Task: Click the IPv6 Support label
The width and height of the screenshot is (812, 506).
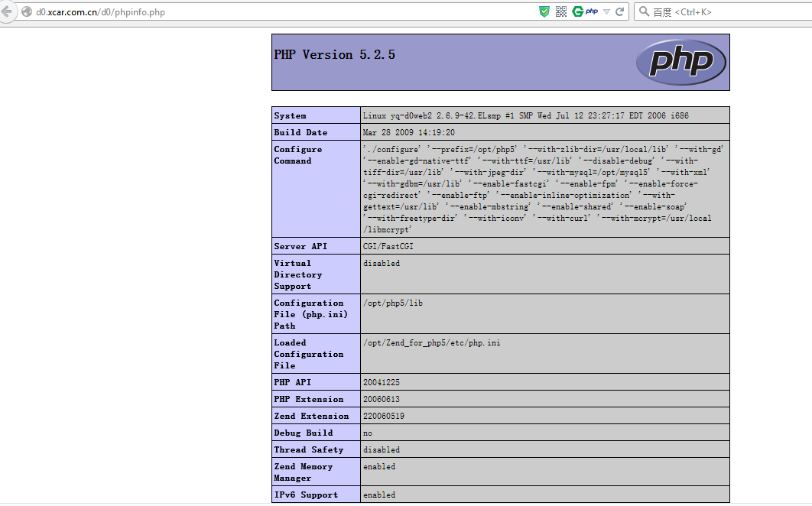Action: click(306, 495)
